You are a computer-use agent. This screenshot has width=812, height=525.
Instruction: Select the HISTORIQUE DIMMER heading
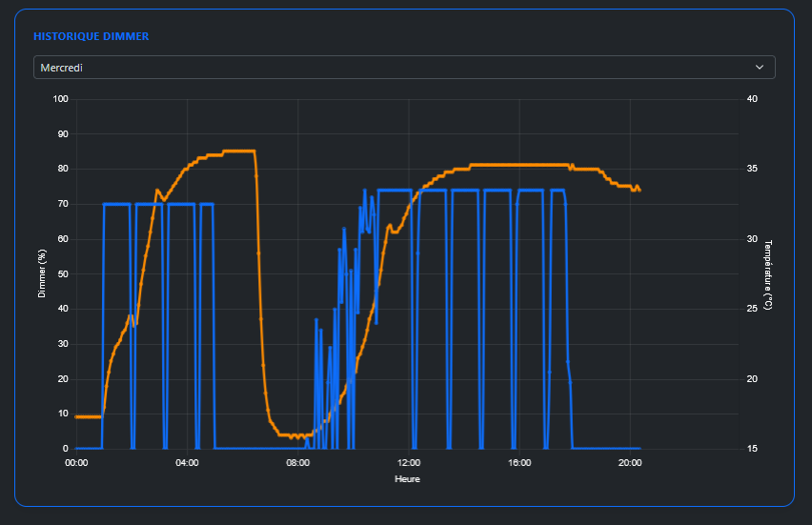pyautogui.click(x=91, y=36)
